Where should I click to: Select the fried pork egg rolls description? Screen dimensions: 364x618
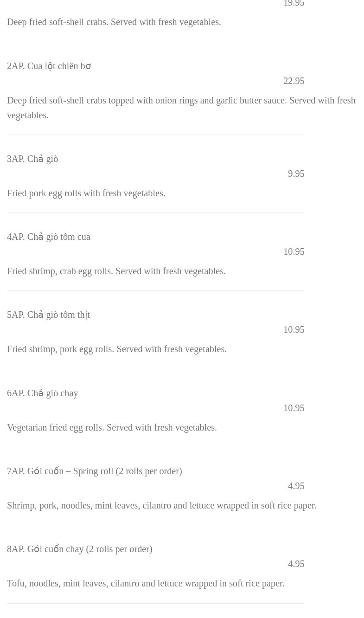(86, 193)
